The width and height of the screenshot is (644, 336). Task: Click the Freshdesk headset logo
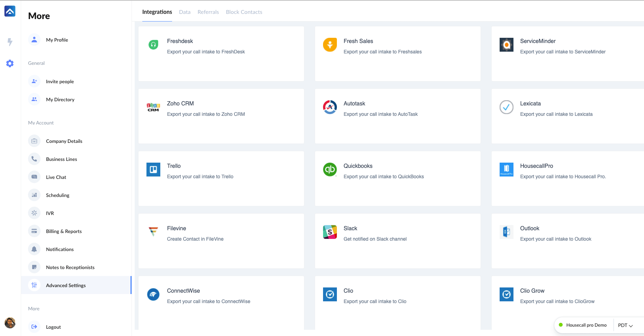pos(153,44)
